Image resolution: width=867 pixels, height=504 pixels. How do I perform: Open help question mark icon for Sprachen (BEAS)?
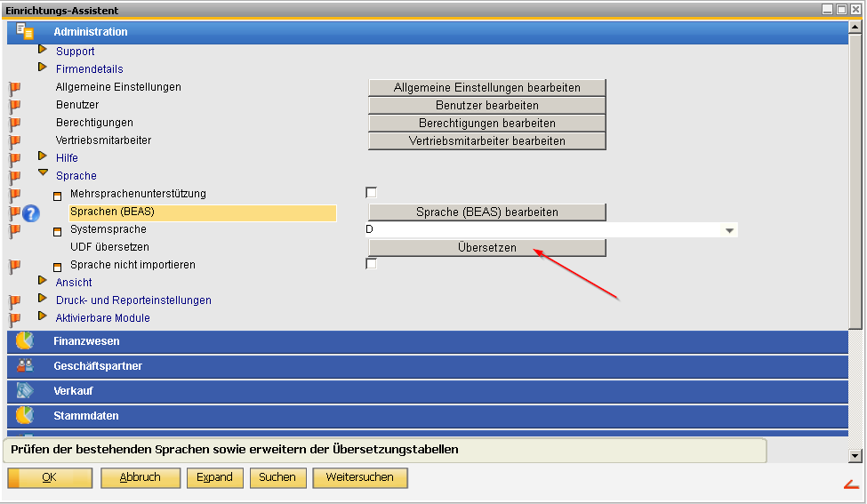click(31, 212)
